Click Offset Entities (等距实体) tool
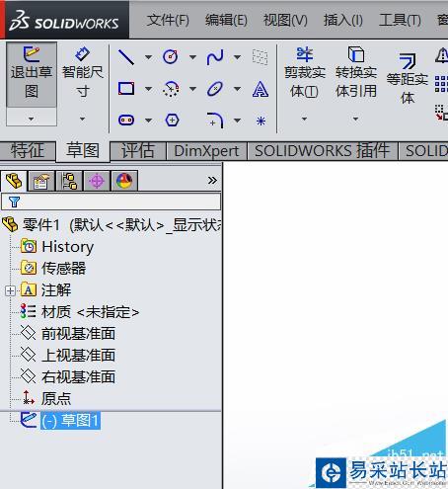 (408, 79)
